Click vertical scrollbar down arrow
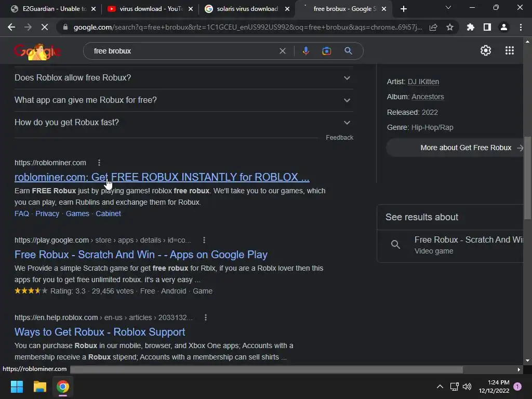 [x=527, y=361]
